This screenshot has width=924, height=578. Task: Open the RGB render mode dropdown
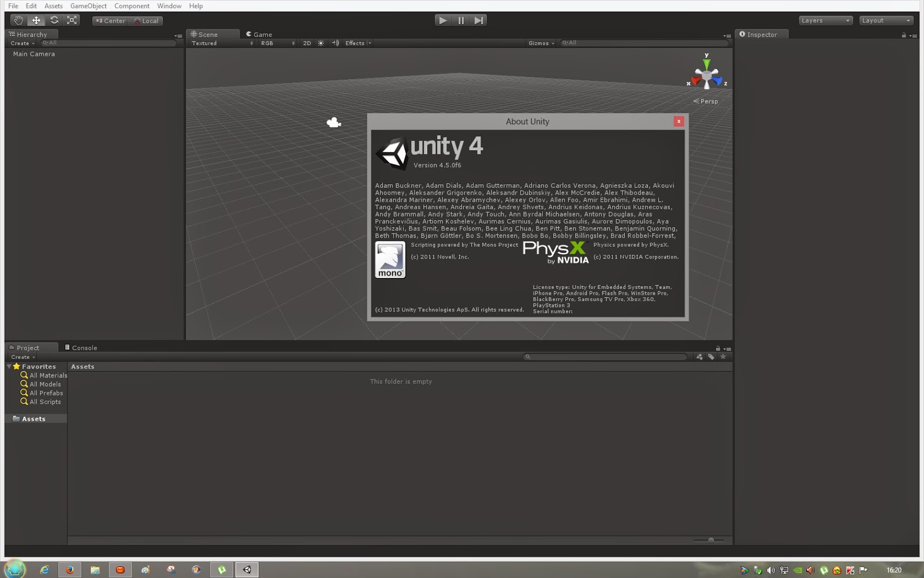[277, 43]
